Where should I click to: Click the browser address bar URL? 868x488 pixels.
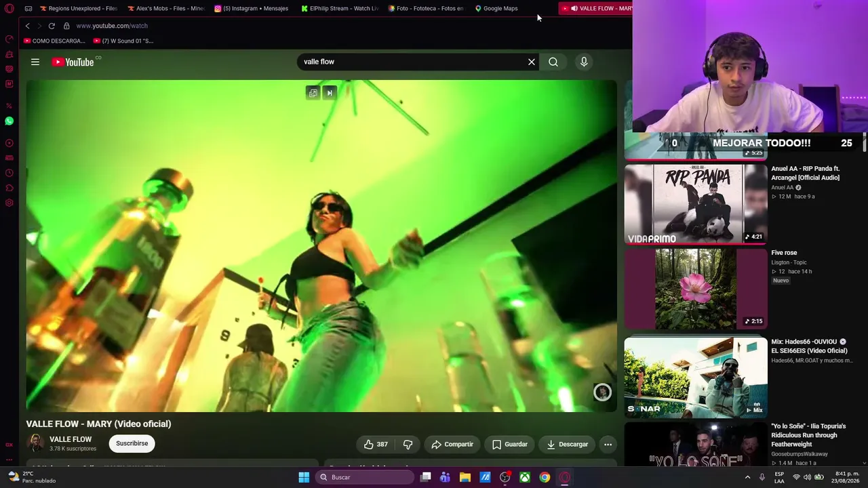click(x=112, y=26)
